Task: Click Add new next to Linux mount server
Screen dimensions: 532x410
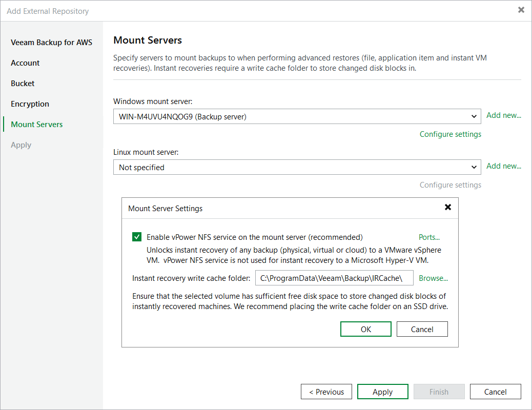Action: click(x=503, y=166)
